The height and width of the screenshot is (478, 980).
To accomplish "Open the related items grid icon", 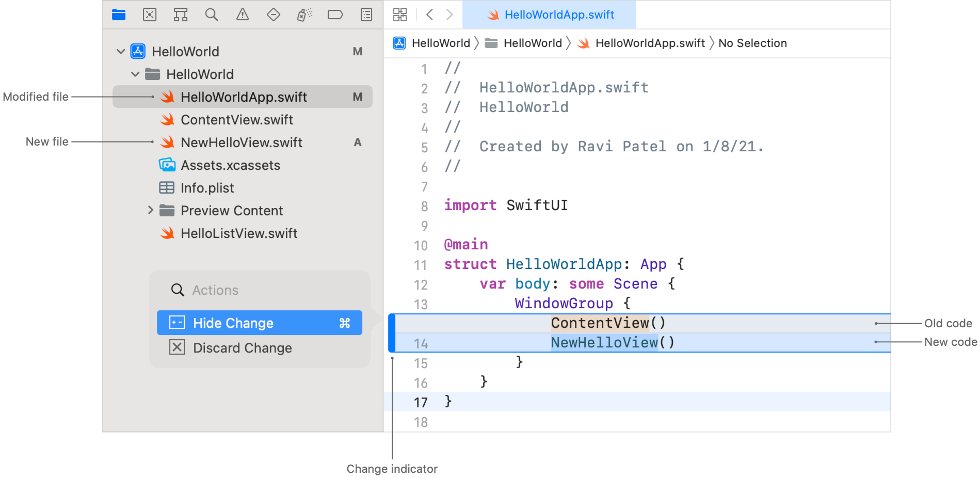I will point(399,14).
